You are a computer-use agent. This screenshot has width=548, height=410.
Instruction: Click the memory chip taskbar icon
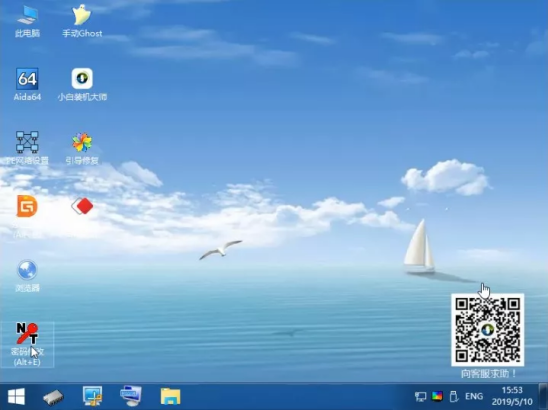(x=53, y=397)
